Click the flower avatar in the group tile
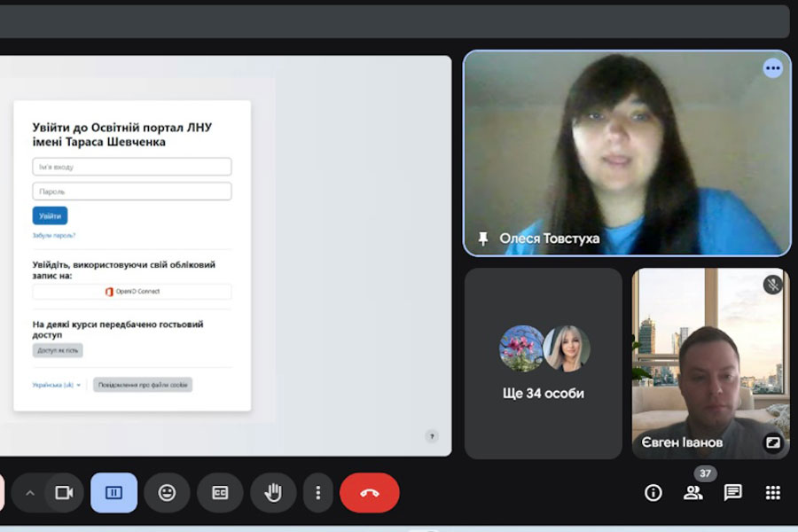The width and height of the screenshot is (798, 532). pyautogui.click(x=522, y=348)
